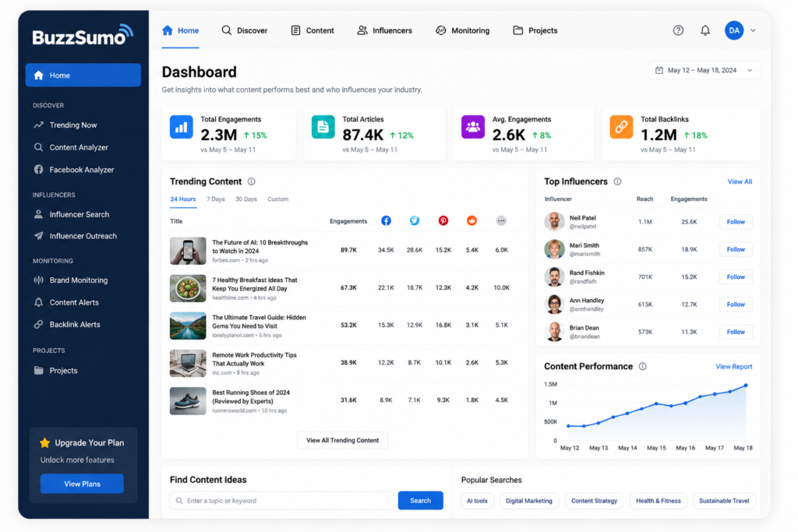Switch to the Custom range tab
Viewport: 798px width, 532px height.
[278, 199]
